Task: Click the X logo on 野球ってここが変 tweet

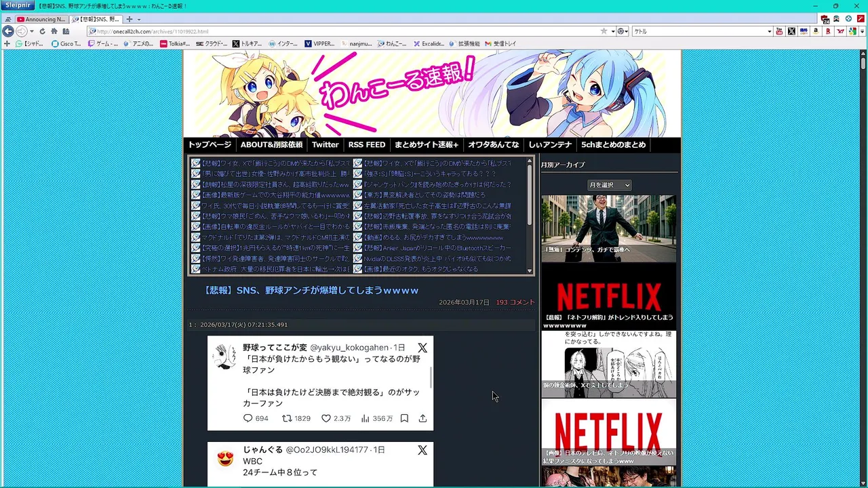Action: point(422,348)
